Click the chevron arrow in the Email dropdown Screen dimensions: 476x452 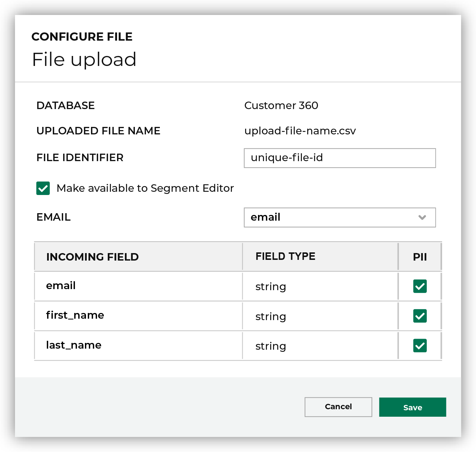coord(422,217)
